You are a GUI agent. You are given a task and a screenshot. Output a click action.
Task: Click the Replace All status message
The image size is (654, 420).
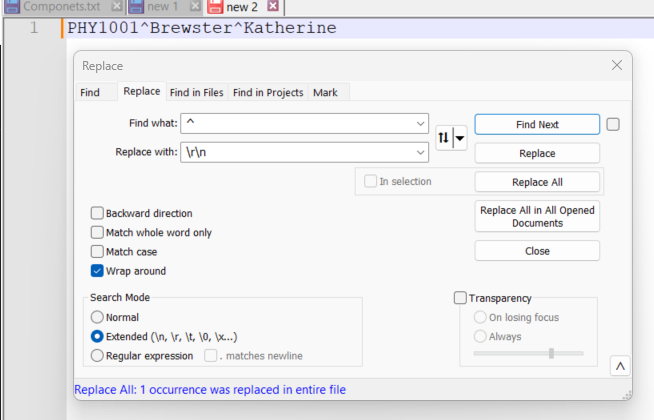210,390
